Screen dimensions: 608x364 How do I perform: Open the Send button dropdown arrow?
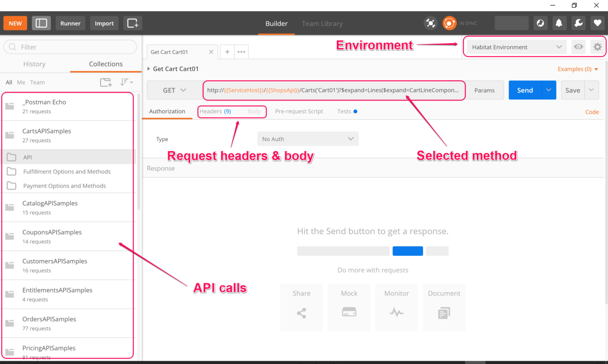549,90
